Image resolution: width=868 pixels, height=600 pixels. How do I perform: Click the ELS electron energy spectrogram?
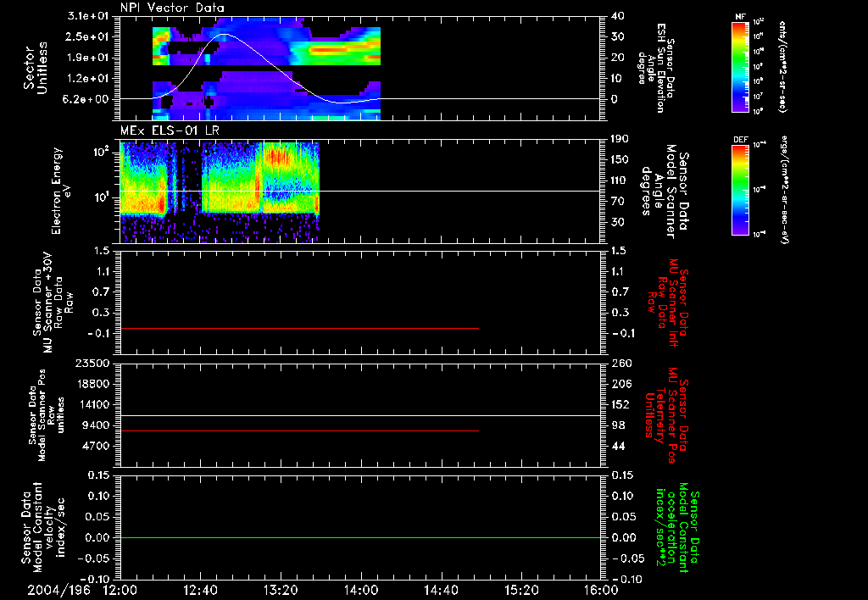pos(220,191)
